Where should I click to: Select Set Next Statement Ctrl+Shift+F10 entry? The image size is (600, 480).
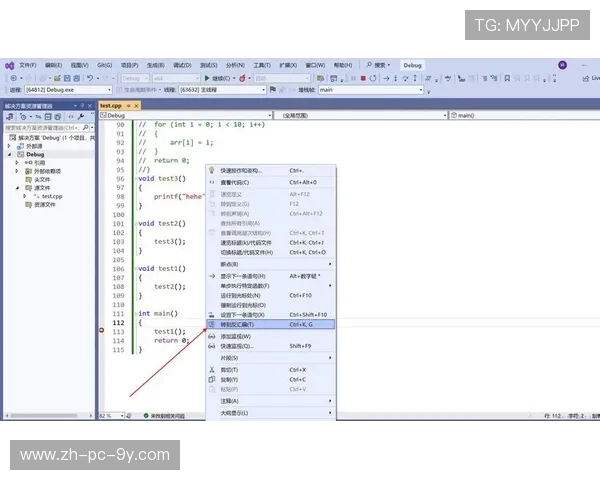[x=271, y=315]
